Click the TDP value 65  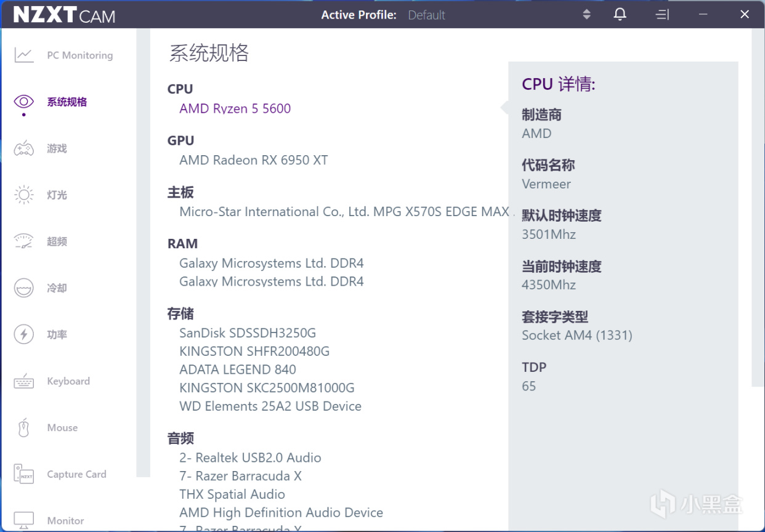(529, 387)
